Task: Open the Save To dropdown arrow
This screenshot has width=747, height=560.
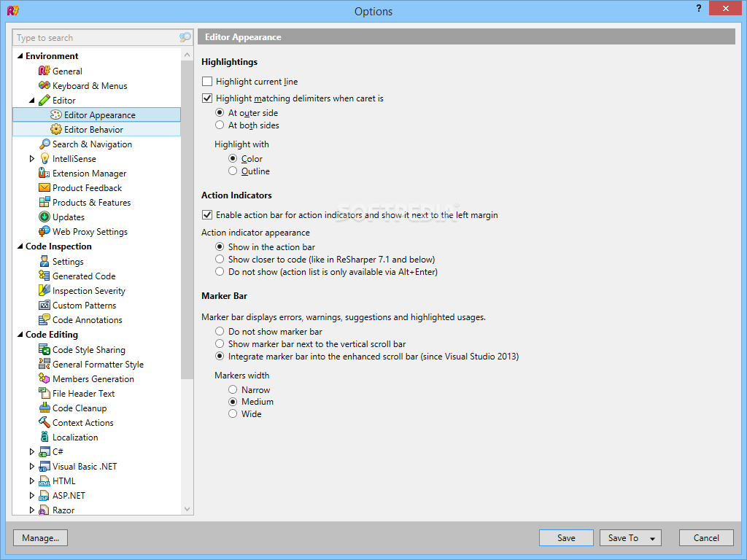Action: click(652, 539)
